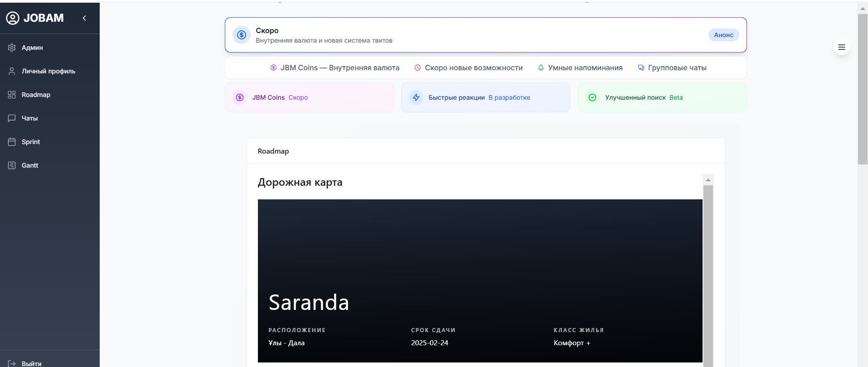Screen dimensions: 868x367
Task: Collapse the sidebar with the chevron arrow
Action: click(x=84, y=18)
